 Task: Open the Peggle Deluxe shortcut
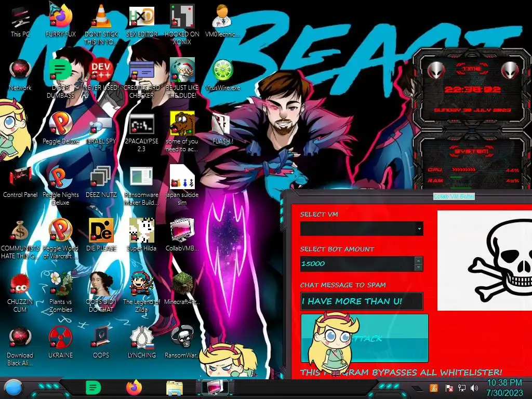point(60,128)
